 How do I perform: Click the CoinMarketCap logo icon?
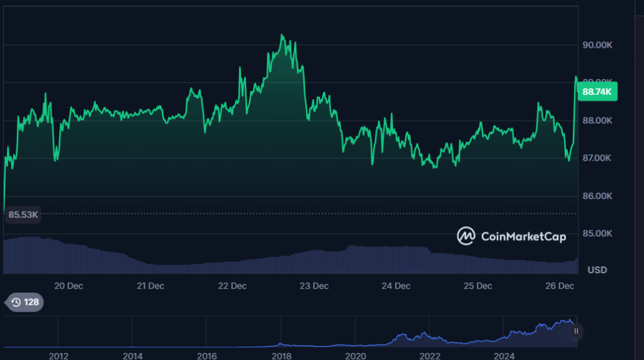[466, 236]
